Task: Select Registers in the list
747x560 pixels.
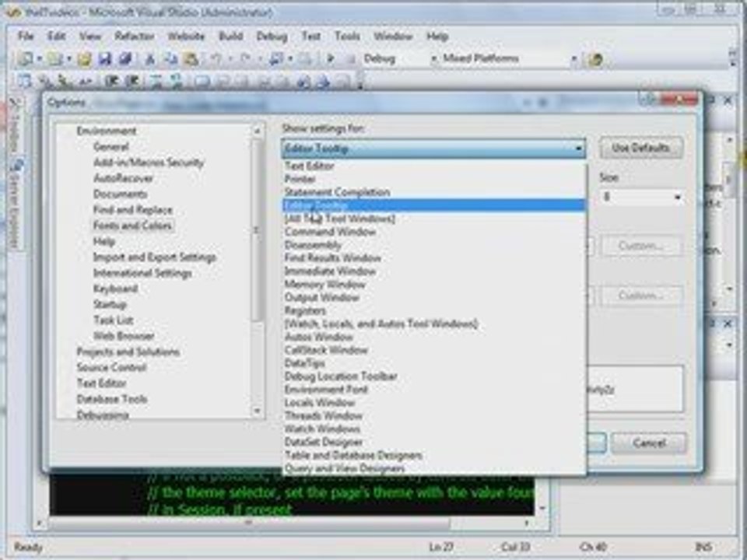Action: (x=433, y=310)
